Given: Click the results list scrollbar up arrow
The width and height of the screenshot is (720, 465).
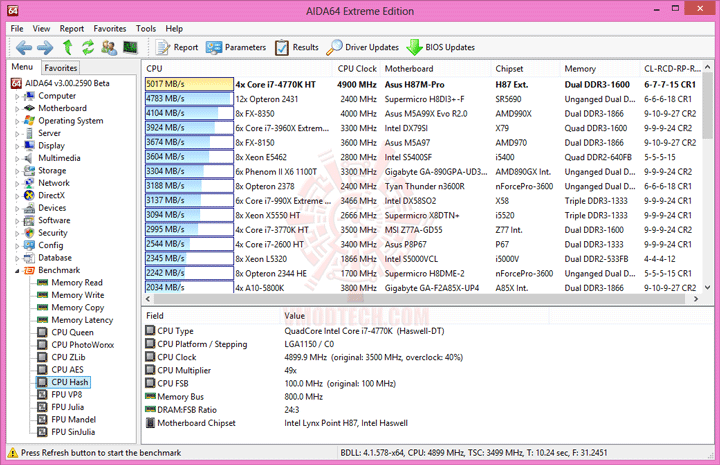Looking at the screenshot, I should click(x=708, y=67).
